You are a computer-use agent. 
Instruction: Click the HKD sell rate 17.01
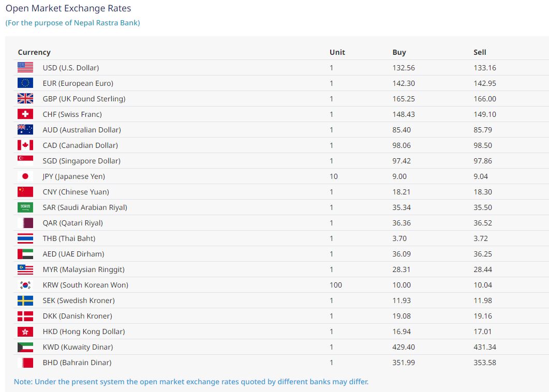click(482, 331)
